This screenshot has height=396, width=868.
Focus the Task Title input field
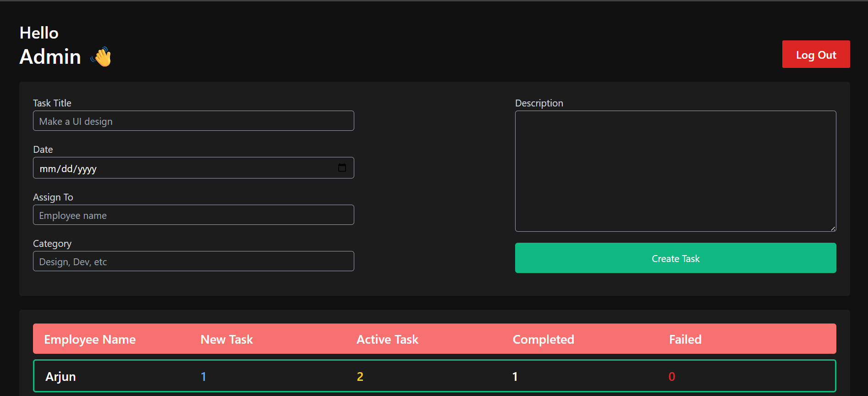pyautogui.click(x=193, y=121)
